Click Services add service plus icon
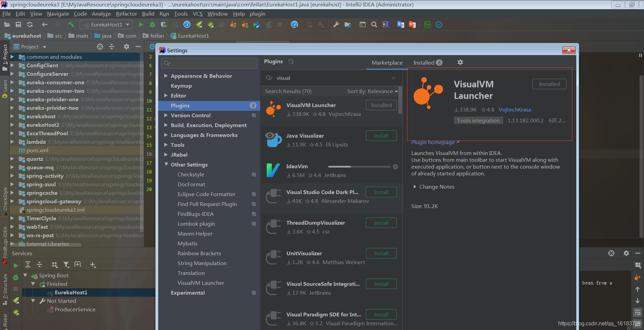Screen dimensions: 644x330 click(x=93, y=264)
